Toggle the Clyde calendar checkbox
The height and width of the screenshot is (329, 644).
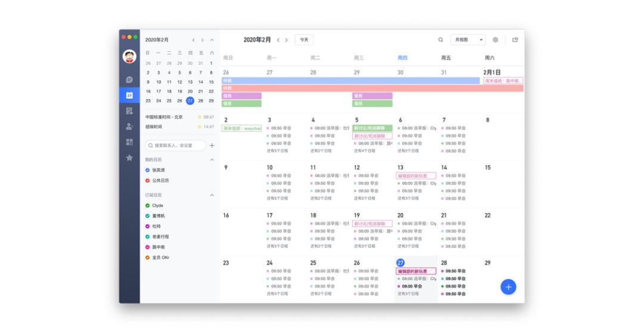(x=147, y=206)
